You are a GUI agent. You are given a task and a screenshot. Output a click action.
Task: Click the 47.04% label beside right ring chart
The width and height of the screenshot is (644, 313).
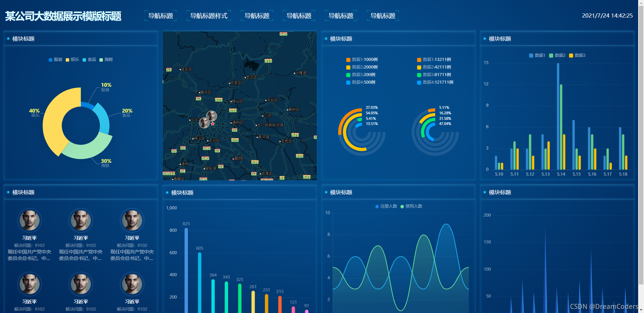coord(445,124)
